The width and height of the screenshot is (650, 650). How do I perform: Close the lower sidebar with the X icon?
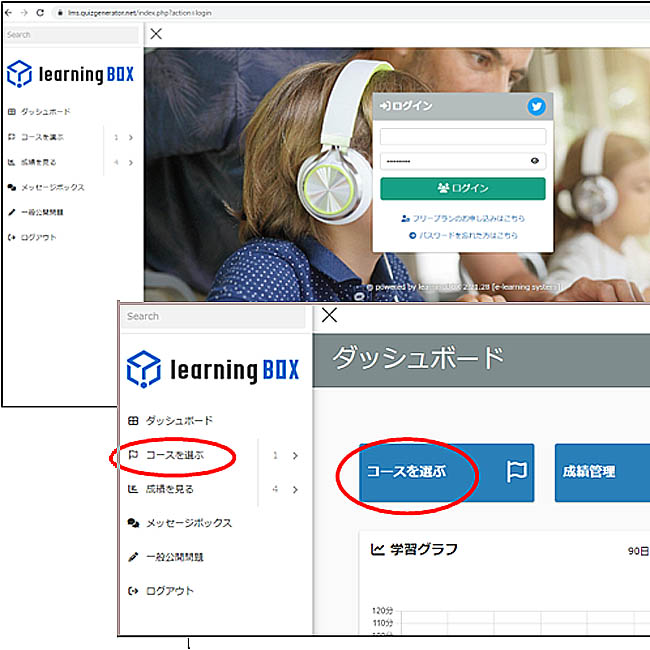pos(330,315)
